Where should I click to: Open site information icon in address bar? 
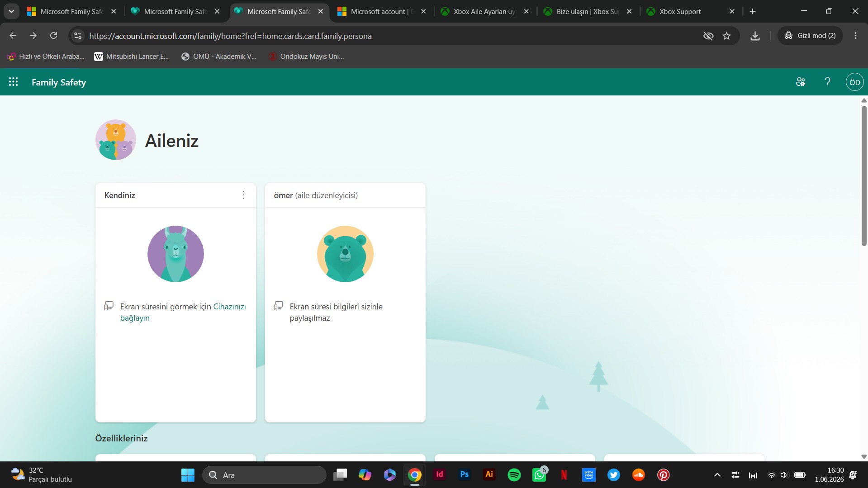click(78, 36)
